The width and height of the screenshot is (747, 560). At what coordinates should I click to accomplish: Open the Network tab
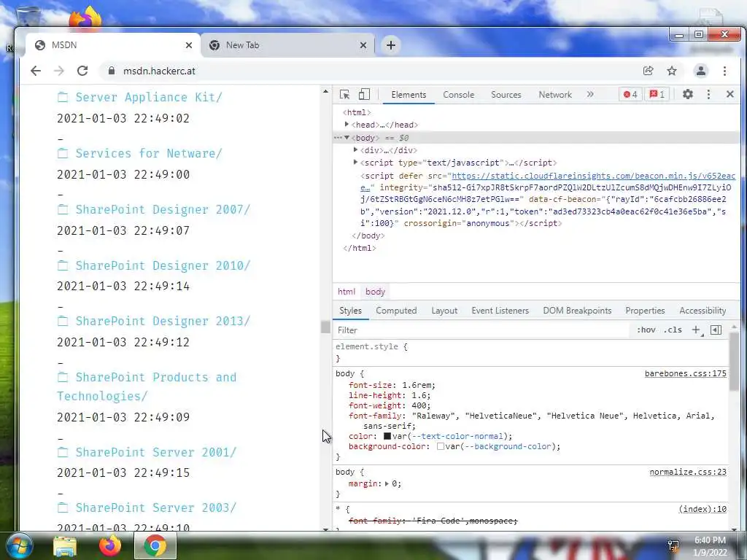(555, 94)
